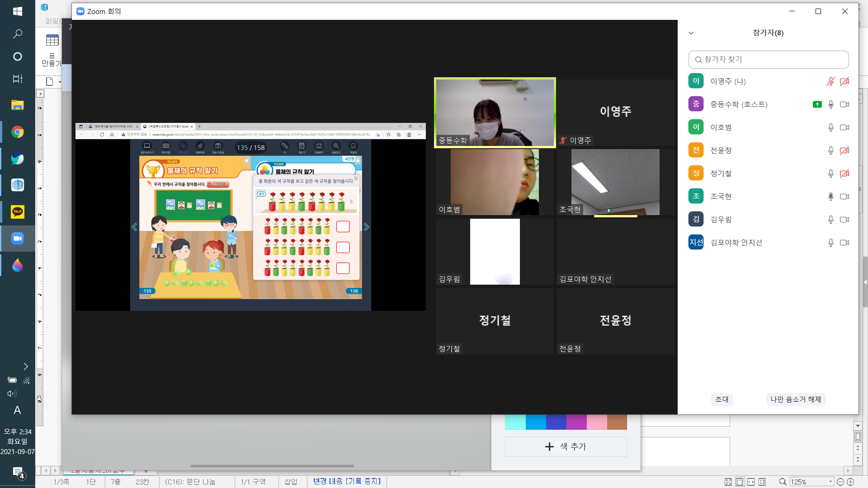Click the 초대 invite button
868x488 pixels.
pyautogui.click(x=722, y=399)
